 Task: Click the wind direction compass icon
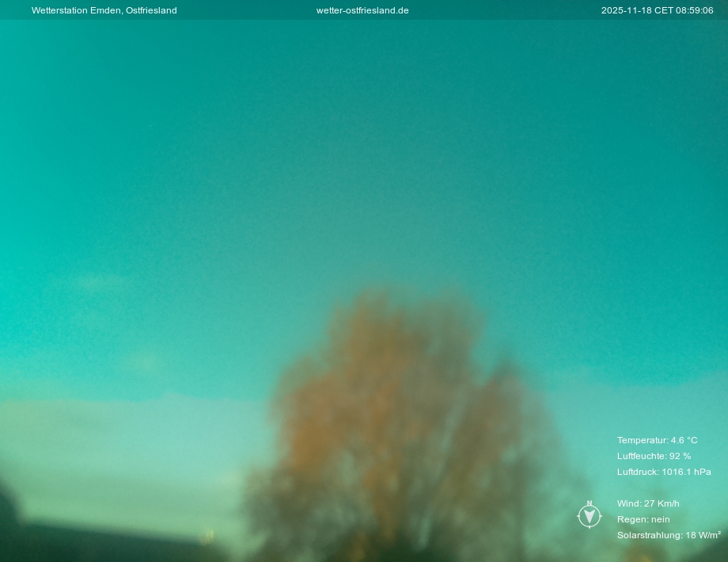[590, 516]
